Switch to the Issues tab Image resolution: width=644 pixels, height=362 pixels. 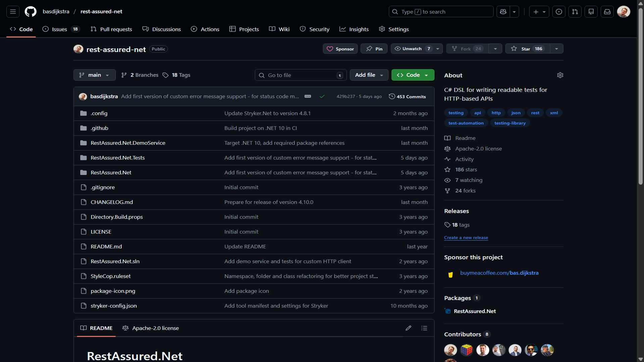[59, 29]
